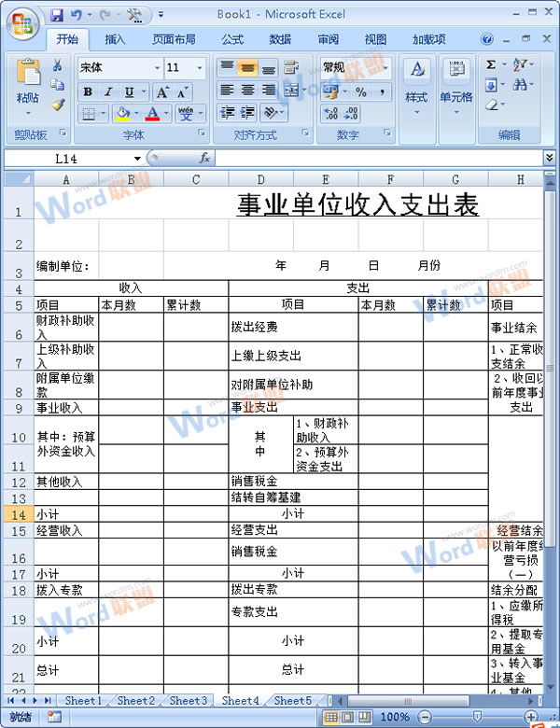Apply fill color bucket

[122, 113]
